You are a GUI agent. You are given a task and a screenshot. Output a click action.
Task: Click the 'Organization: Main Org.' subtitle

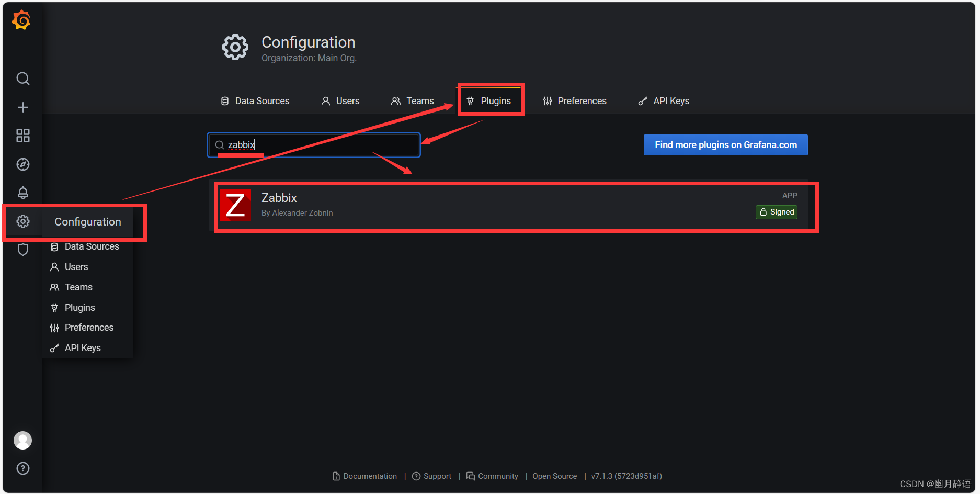point(309,58)
